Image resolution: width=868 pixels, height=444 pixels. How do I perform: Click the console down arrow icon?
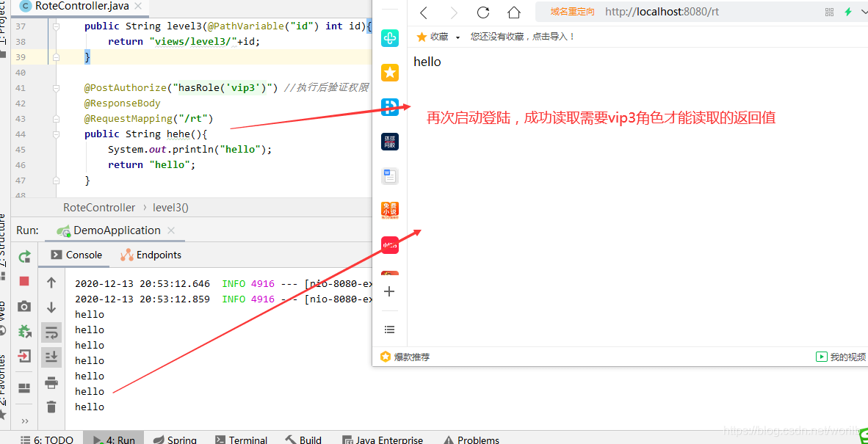pos(51,307)
